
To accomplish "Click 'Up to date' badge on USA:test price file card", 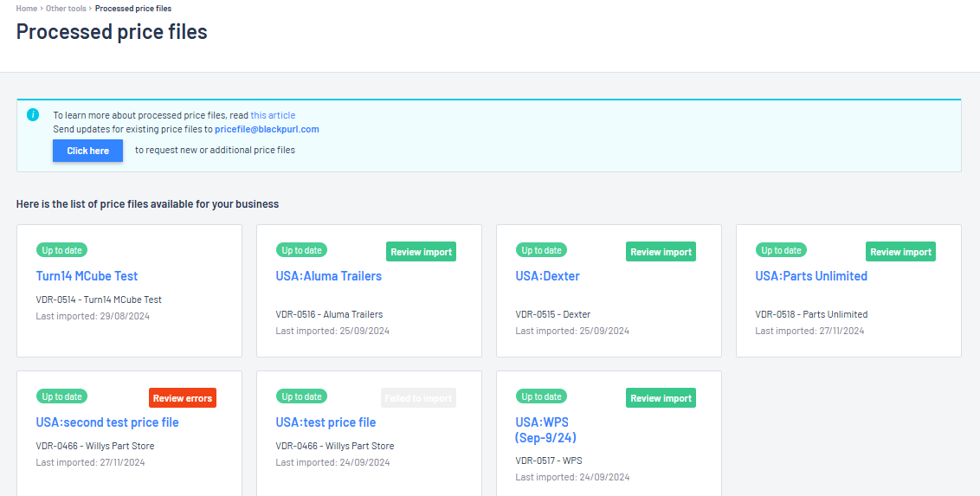I will 301,396.
